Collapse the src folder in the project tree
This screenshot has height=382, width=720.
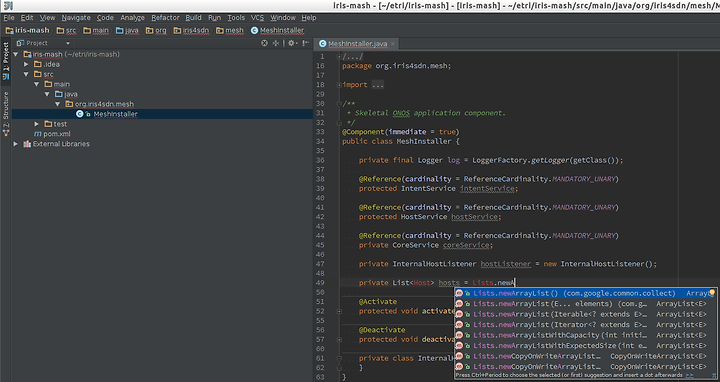pos(26,74)
